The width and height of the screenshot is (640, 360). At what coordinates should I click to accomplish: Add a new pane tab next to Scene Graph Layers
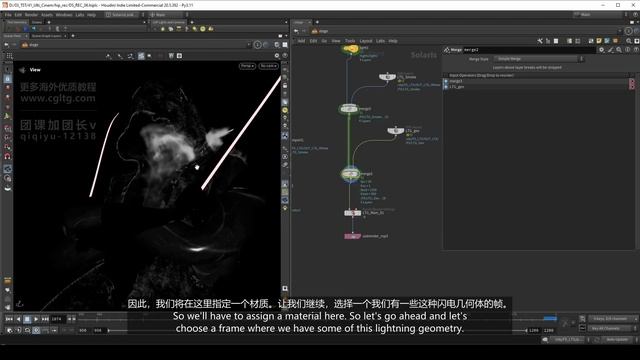point(73,36)
